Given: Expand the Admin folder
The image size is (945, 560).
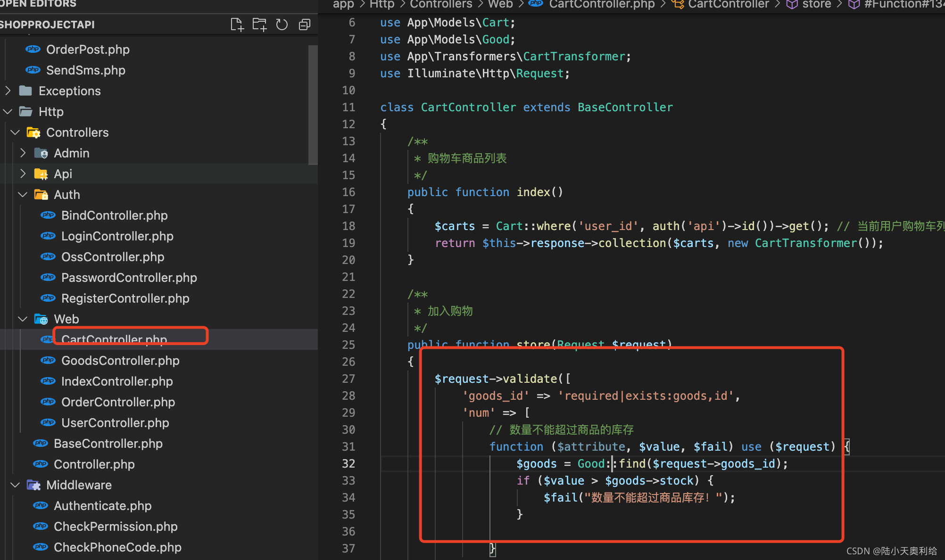Looking at the screenshot, I should (23, 153).
